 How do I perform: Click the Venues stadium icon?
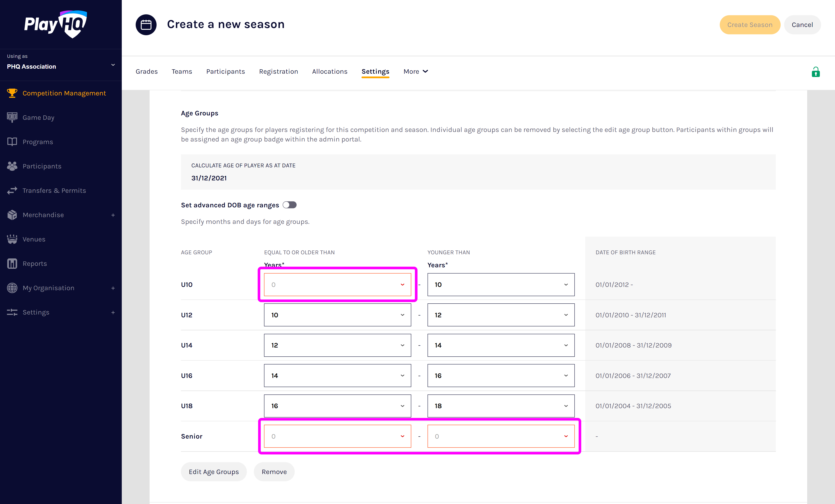point(12,239)
